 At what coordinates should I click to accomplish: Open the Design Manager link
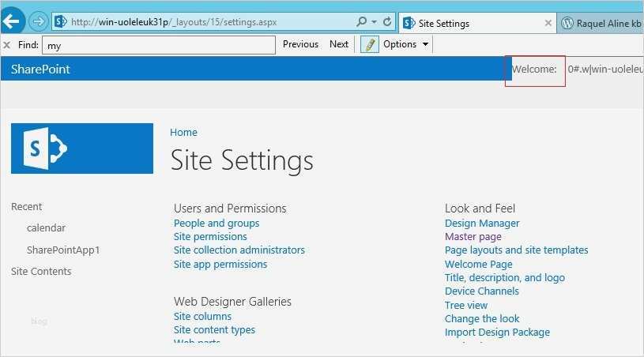click(482, 224)
